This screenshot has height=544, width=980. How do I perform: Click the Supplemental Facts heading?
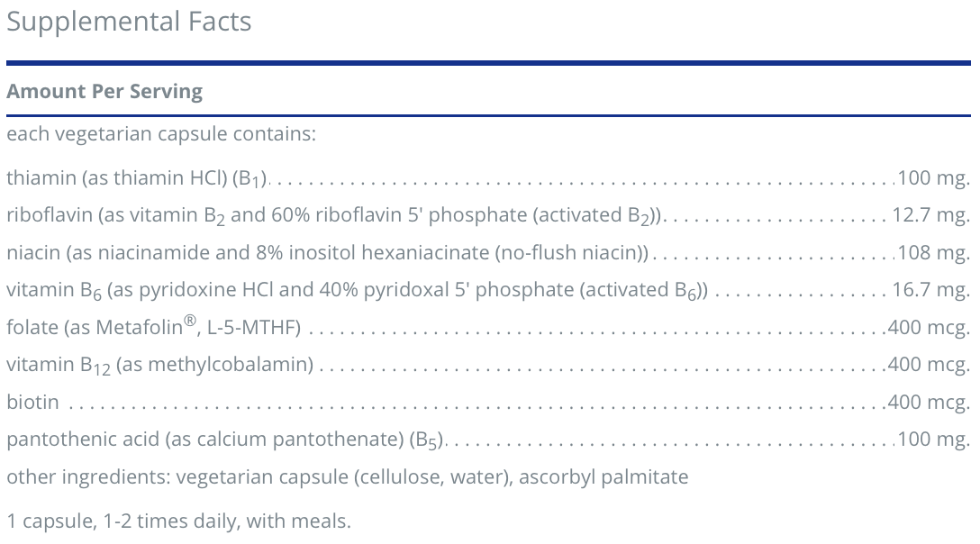[129, 22]
